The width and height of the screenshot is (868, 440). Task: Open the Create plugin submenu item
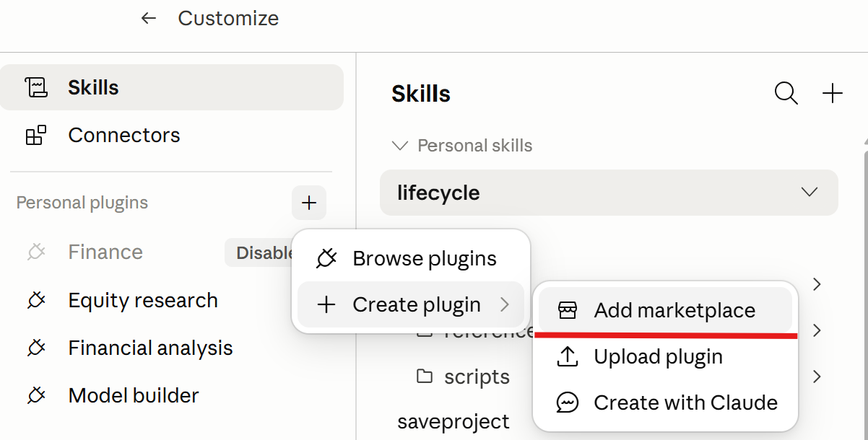pos(411,304)
